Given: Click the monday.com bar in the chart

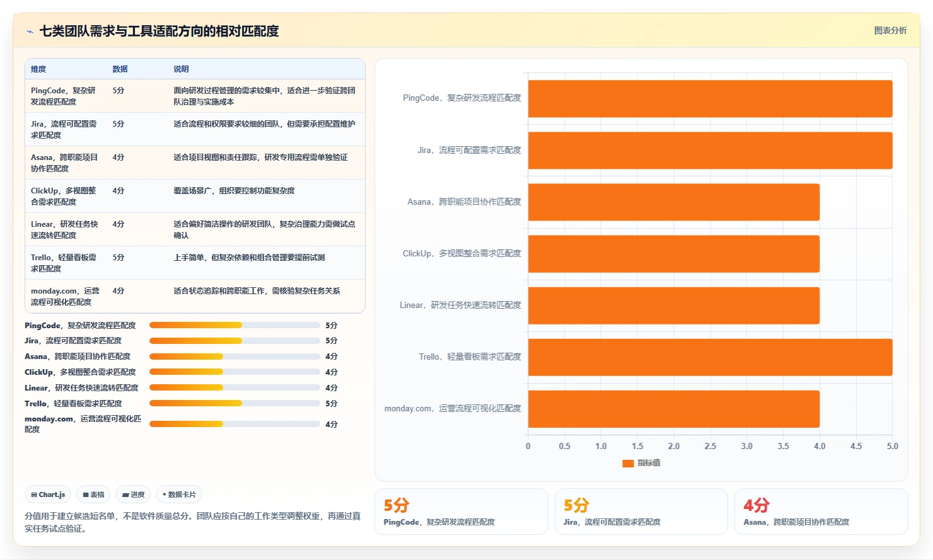Looking at the screenshot, I should pos(674,409).
